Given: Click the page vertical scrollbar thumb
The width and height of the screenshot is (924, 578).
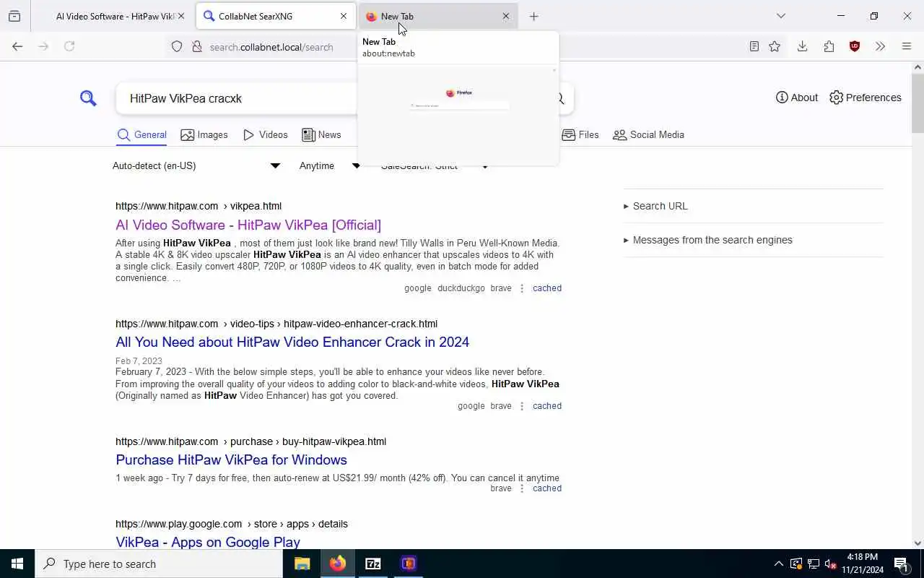Looking at the screenshot, I should 918,103.
